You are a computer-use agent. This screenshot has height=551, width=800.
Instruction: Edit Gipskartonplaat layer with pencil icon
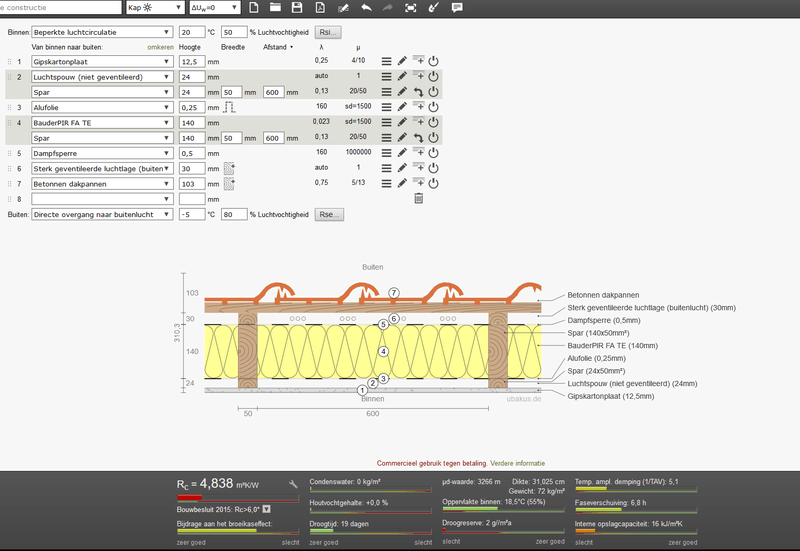pos(402,62)
